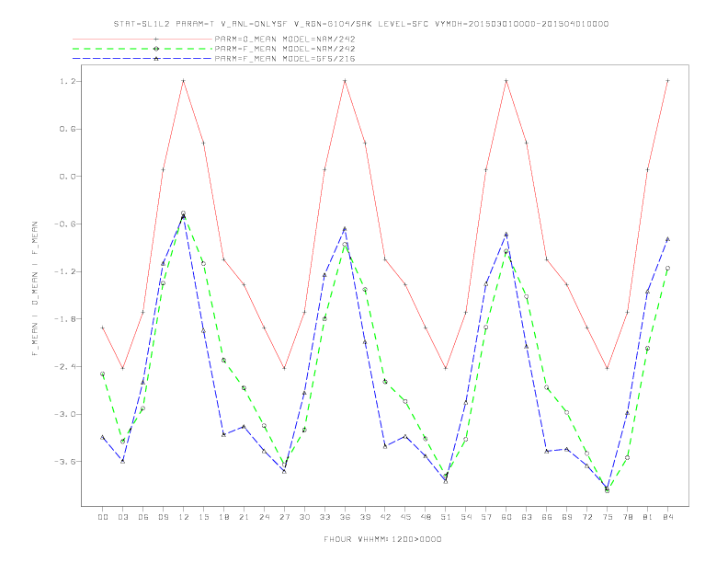
Task: Click y-axis tick label -2.4
Action: [64, 366]
